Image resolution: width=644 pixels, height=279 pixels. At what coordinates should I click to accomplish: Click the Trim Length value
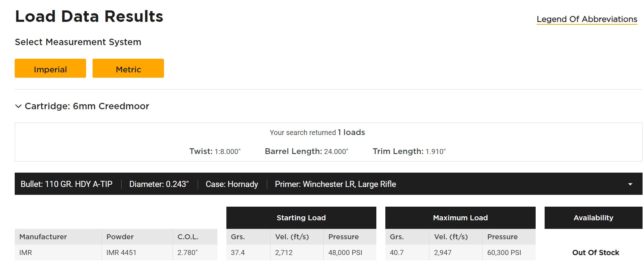click(x=435, y=151)
